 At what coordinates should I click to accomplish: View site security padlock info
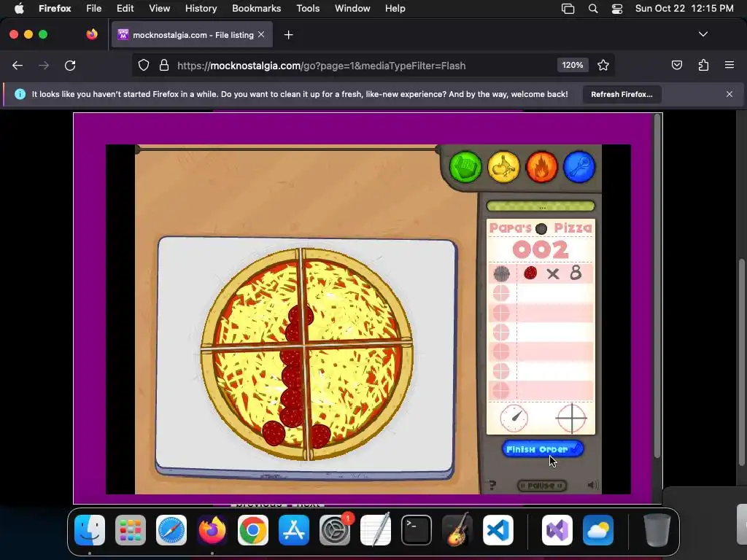coord(164,66)
